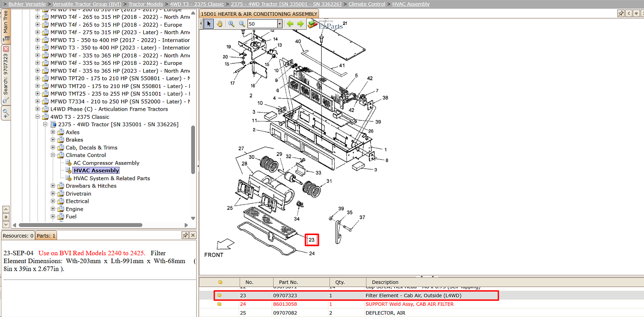Open the zoom level dropdown arrow
The width and height of the screenshot is (644, 317).
tap(279, 24)
